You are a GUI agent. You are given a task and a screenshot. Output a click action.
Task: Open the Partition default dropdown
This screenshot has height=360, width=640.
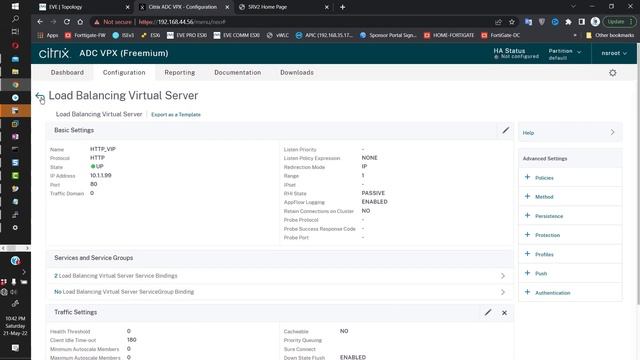pos(565,54)
